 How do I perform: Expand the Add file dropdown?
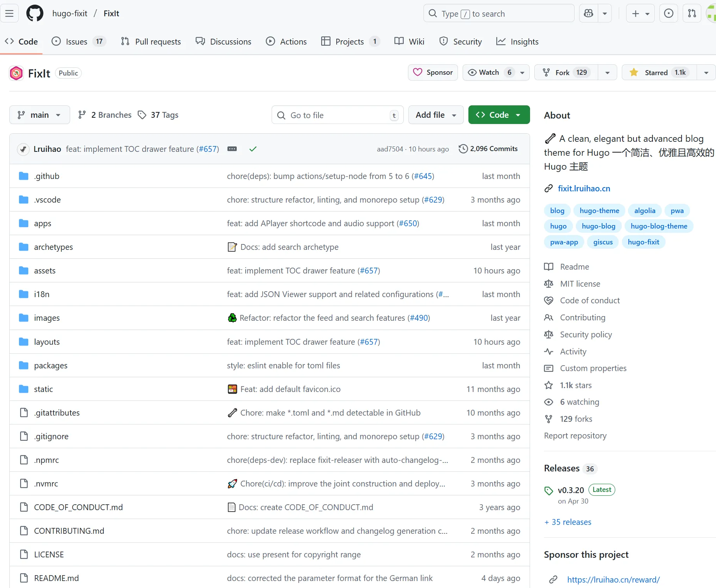pyautogui.click(x=436, y=115)
